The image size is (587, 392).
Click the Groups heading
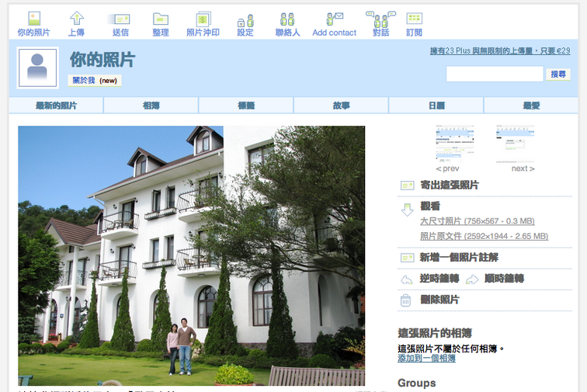tap(417, 383)
